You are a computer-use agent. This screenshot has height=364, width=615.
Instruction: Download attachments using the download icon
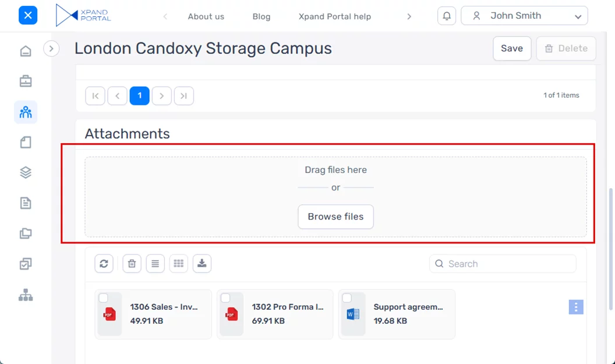[x=202, y=264]
